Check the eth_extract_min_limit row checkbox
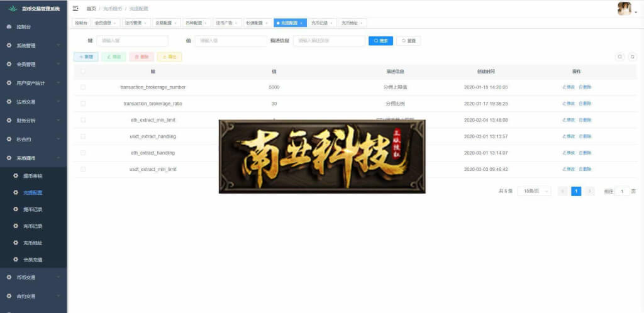644x313 pixels. point(83,120)
